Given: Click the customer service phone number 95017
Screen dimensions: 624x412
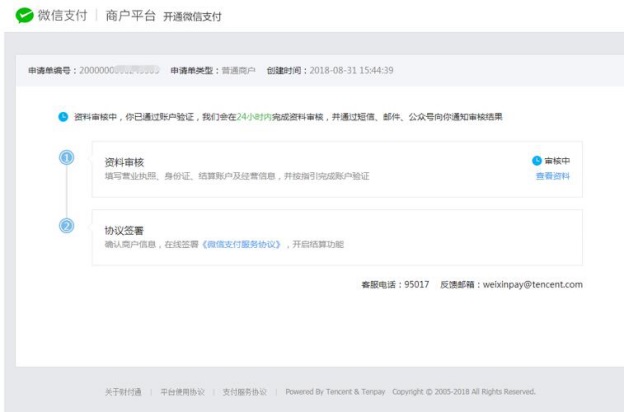Looking at the screenshot, I should 416,284.
